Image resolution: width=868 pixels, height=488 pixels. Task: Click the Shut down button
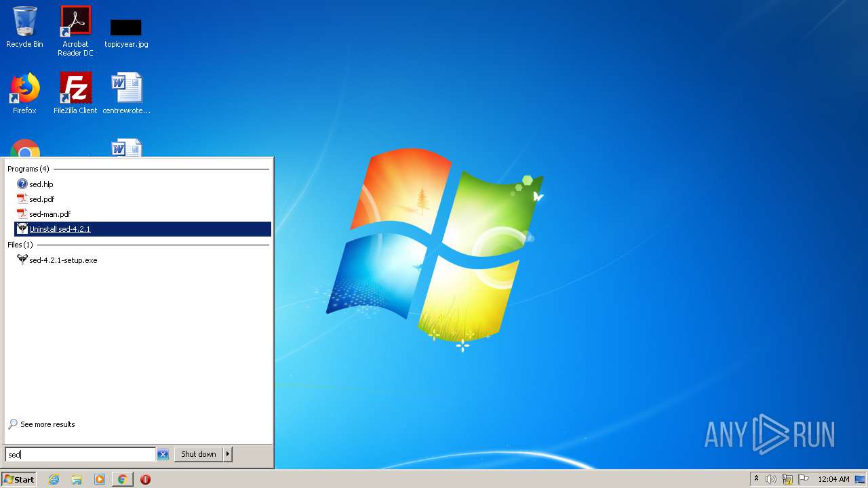(x=199, y=454)
